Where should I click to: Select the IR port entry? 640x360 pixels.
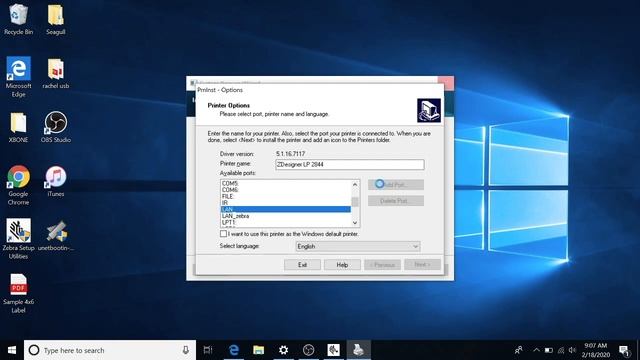tap(285, 203)
